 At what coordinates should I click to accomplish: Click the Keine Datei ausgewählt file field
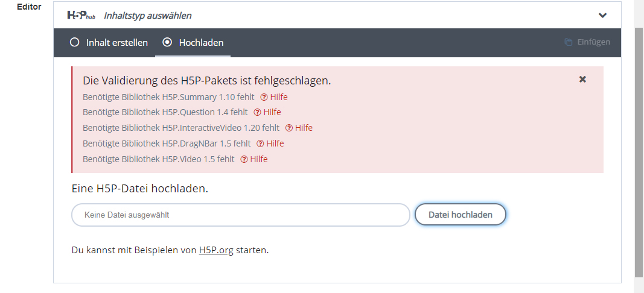pos(241,215)
